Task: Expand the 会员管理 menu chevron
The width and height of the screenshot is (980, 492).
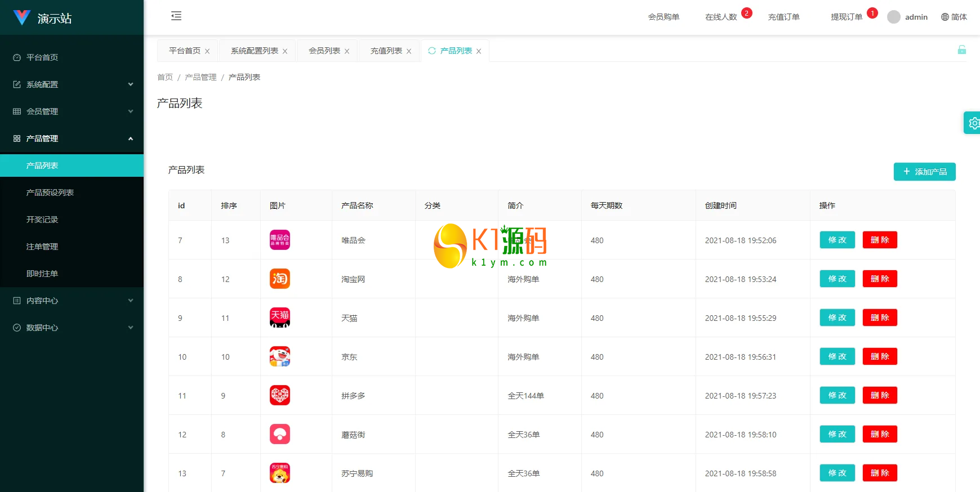Action: [131, 111]
